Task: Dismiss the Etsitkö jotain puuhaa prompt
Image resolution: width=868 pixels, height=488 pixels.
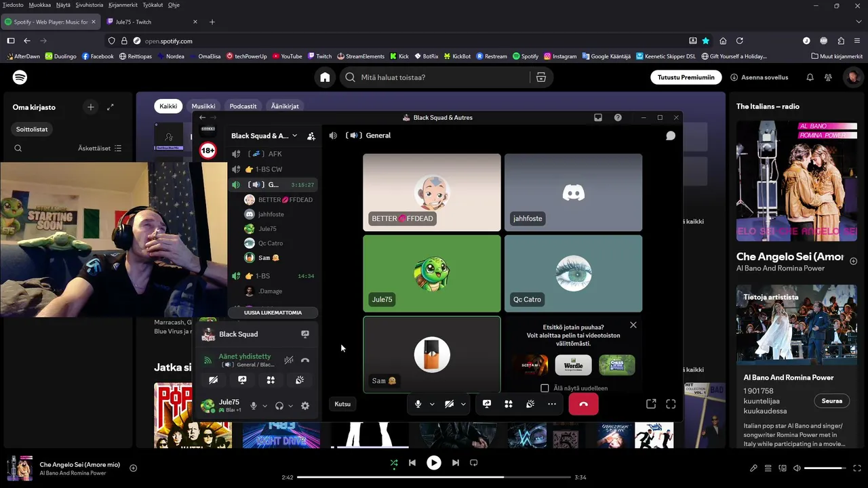Action: click(633, 325)
